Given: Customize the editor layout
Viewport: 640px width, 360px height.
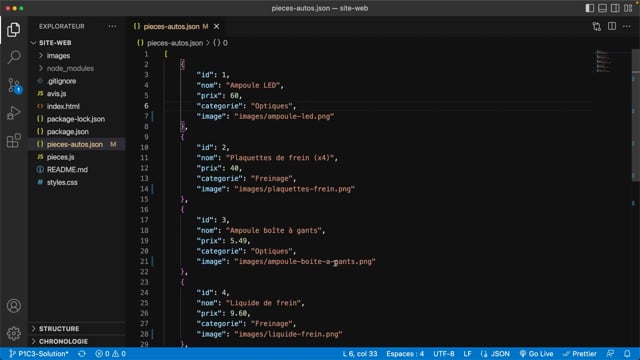Looking at the screenshot, I should point(628,8).
